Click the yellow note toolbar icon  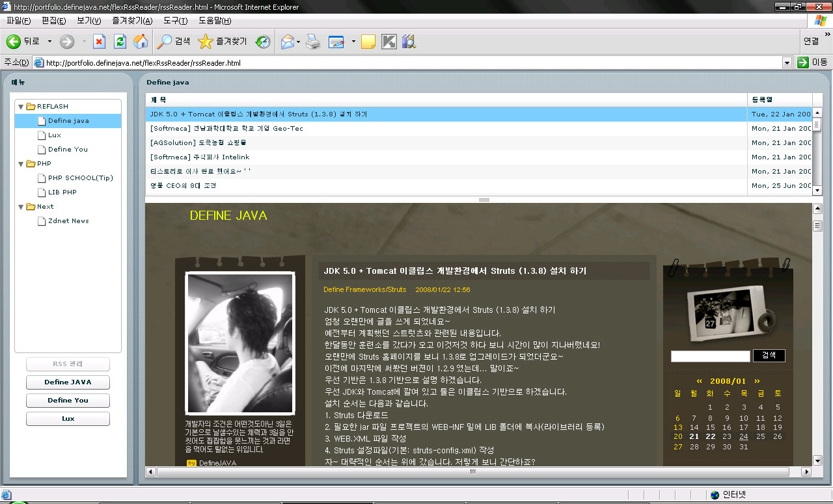(x=368, y=42)
